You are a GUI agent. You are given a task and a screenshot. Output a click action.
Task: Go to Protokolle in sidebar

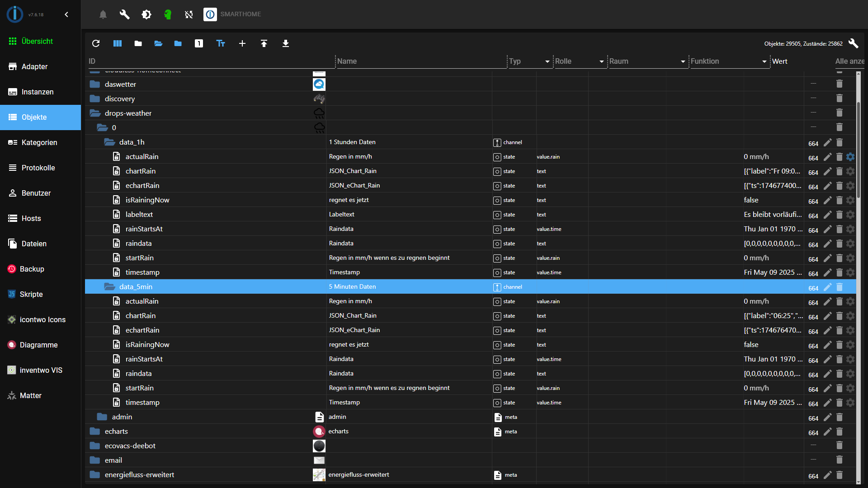[38, 168]
